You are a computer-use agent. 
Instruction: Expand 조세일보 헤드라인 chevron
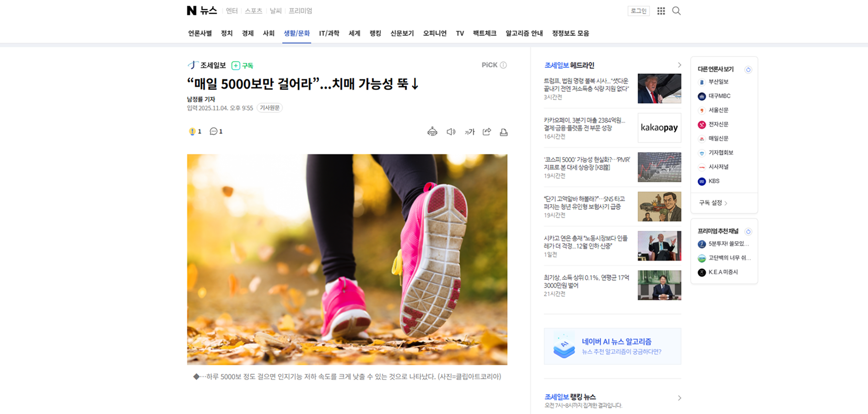click(679, 65)
